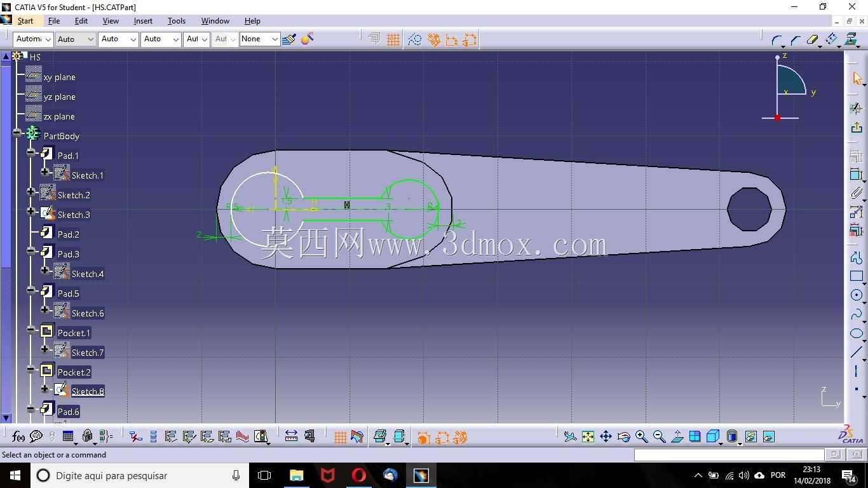Choose the Profile sketch tool
868x488 pixels.
pos(857,257)
